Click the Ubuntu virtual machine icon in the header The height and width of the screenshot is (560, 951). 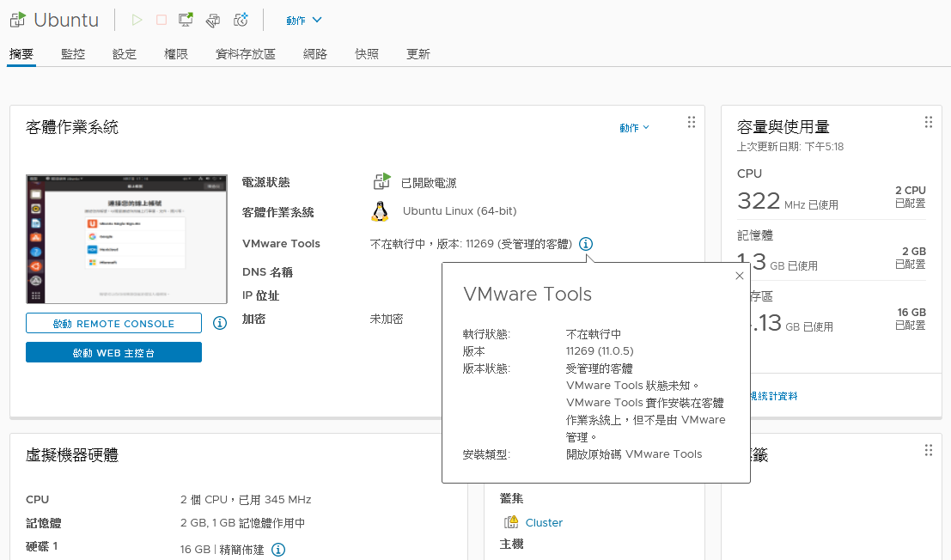(x=18, y=20)
